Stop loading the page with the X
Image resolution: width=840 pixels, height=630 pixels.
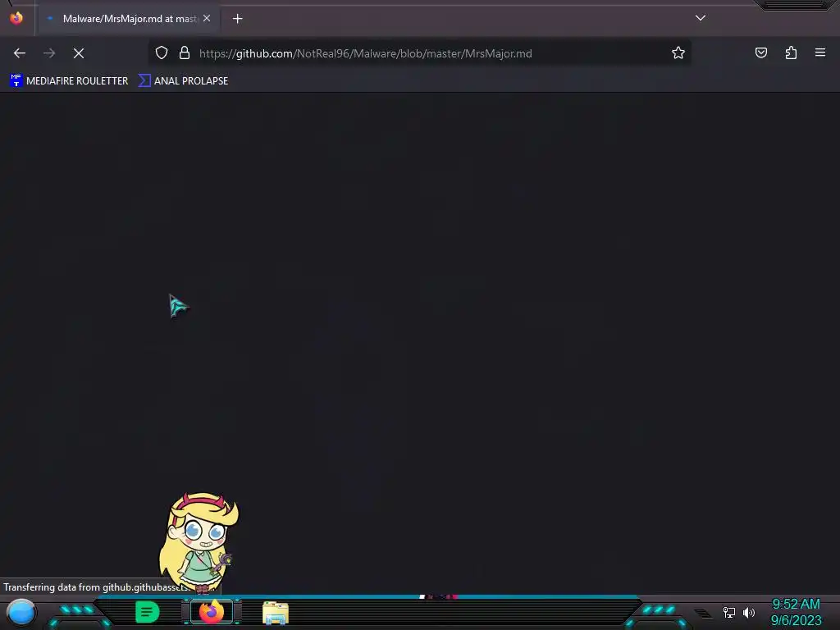(79, 53)
